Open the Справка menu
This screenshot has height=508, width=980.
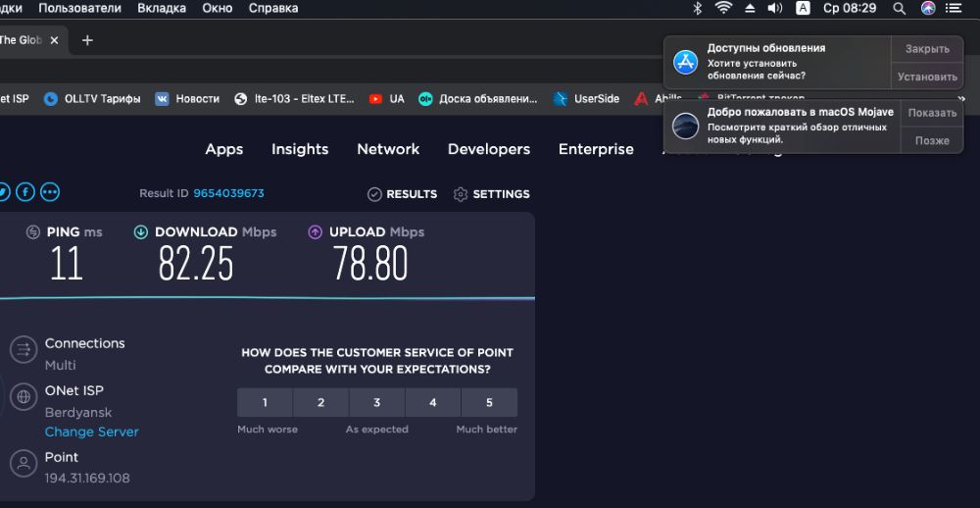tap(273, 8)
